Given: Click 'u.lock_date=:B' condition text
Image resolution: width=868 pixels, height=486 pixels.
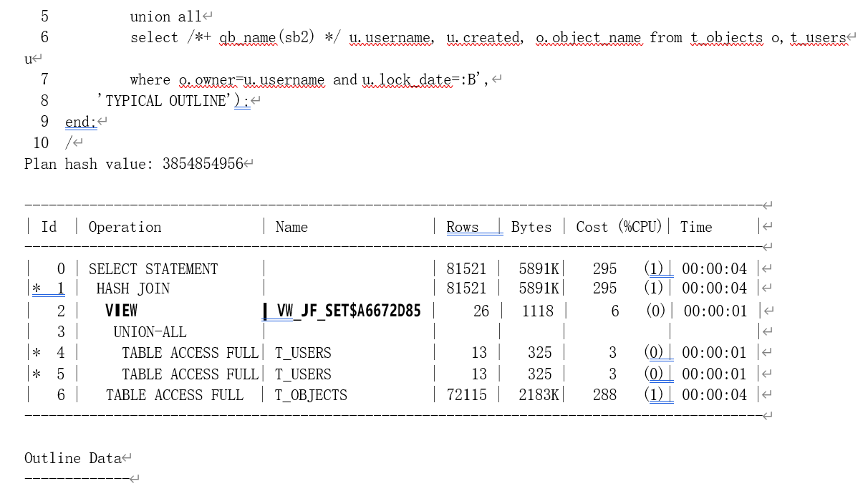Looking at the screenshot, I should tap(420, 80).
